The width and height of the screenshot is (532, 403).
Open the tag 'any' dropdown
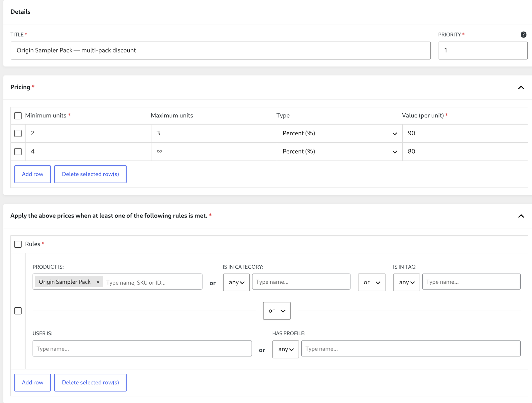[x=407, y=283]
